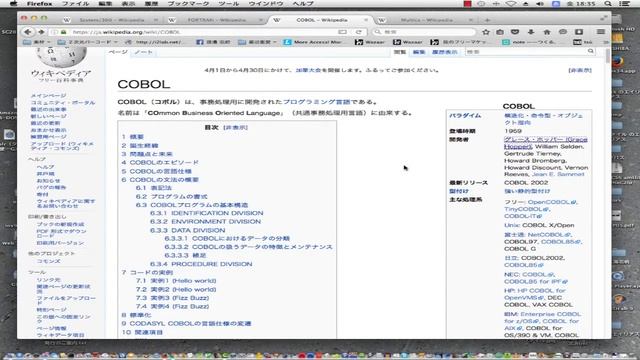
Task: Show more bookmarks with the overflow chevron
Action: (x=606, y=42)
